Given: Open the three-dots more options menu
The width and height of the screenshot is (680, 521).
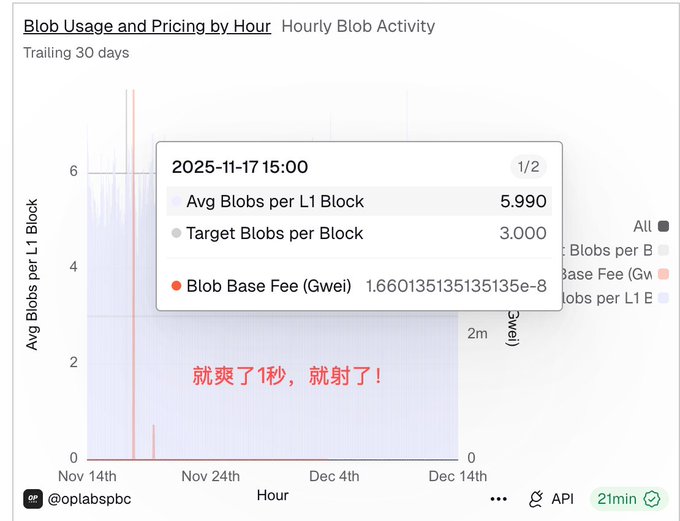Looking at the screenshot, I should point(498,499).
